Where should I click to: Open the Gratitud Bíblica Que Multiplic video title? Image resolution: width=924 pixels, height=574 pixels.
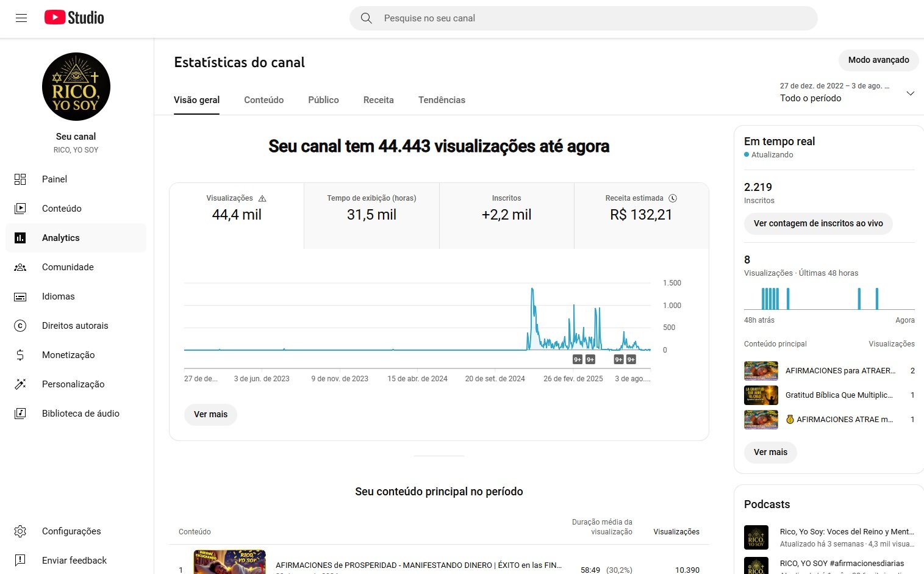pos(839,395)
